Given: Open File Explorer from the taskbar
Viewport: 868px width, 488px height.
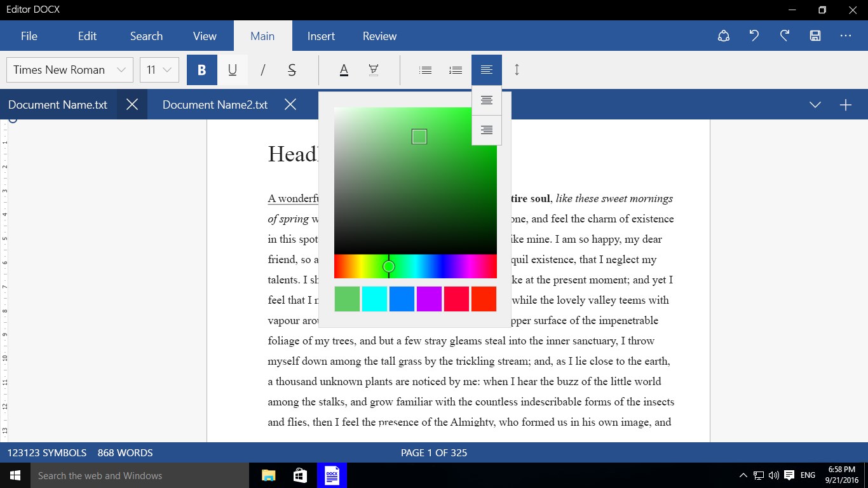Looking at the screenshot, I should 269,475.
